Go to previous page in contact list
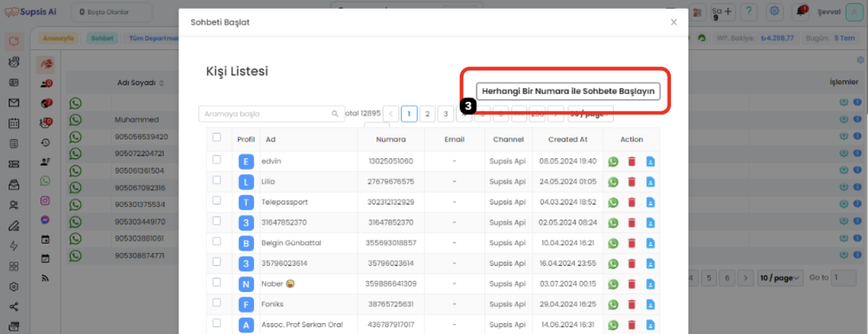This screenshot has height=334, width=868. pos(391,114)
